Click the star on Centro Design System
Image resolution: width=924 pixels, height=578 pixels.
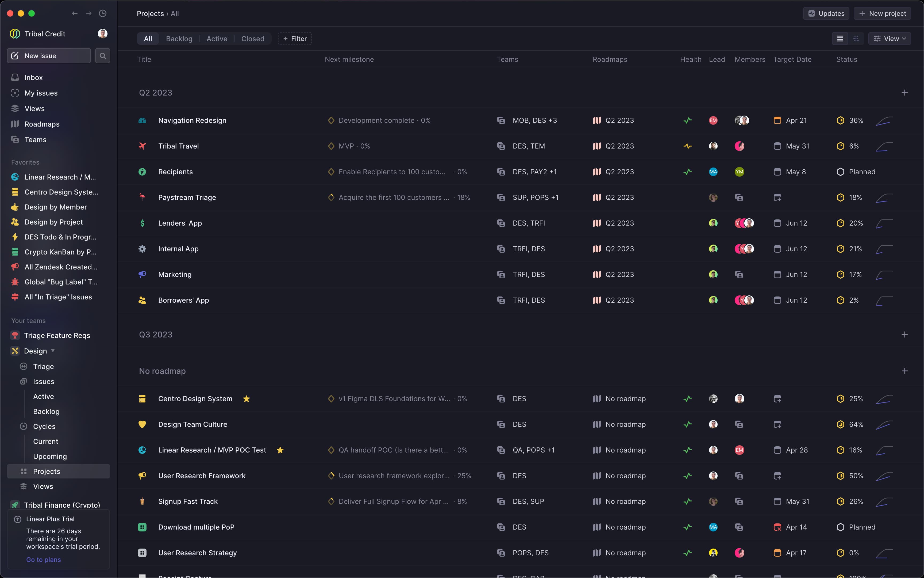coord(246,399)
